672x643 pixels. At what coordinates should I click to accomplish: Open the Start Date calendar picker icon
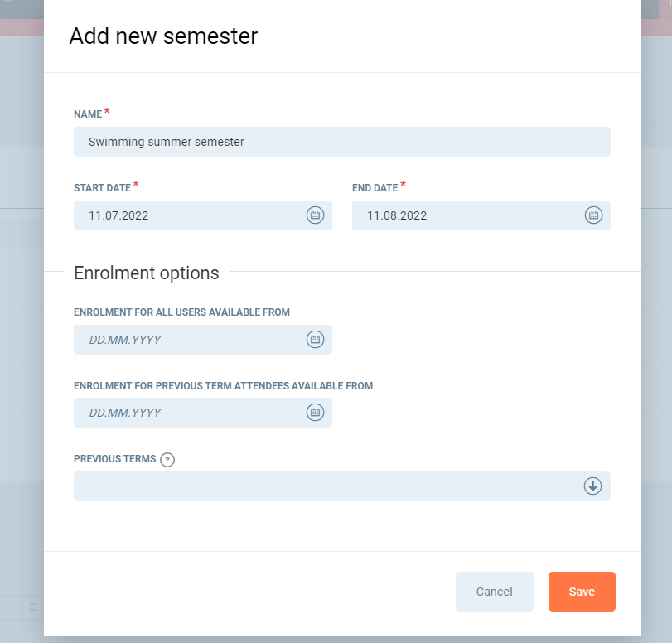tap(315, 215)
